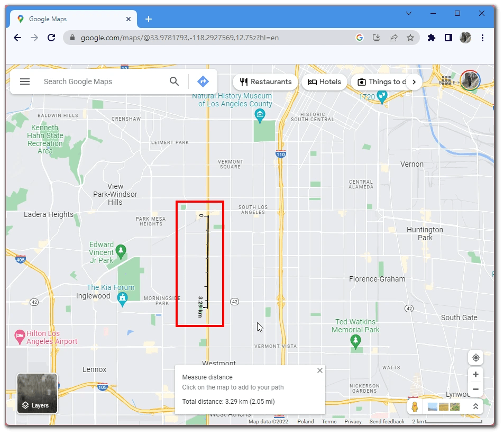Close the Measure distance dialog
The image size is (504, 435).
320,370
